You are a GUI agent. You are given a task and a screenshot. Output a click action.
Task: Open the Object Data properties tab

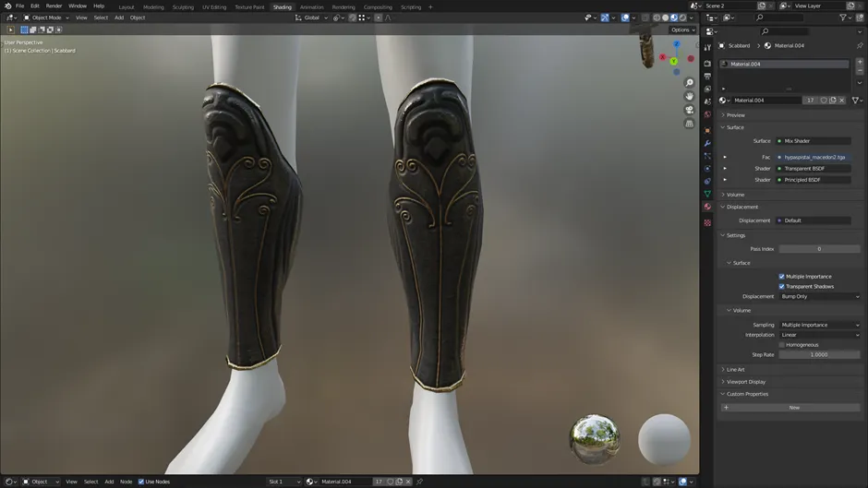coord(707,195)
